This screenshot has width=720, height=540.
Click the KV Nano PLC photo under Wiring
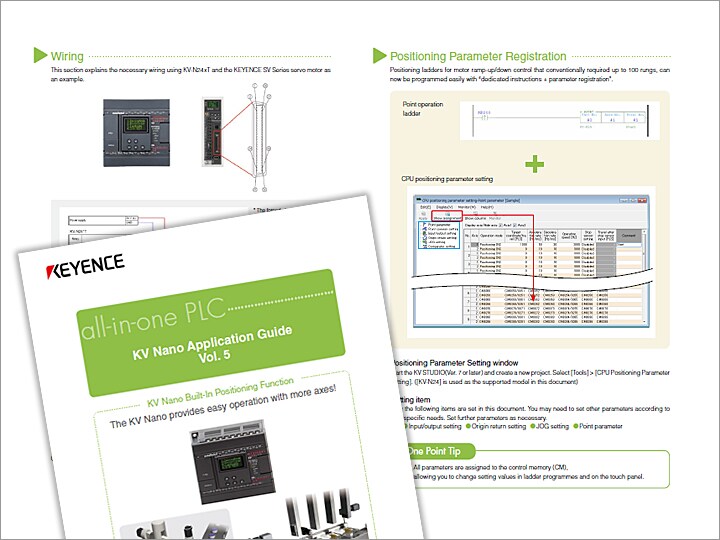[136, 133]
